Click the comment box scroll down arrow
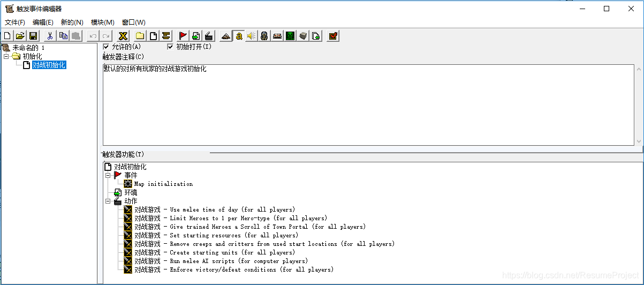Image resolution: width=644 pixels, height=285 pixels. coord(639,141)
